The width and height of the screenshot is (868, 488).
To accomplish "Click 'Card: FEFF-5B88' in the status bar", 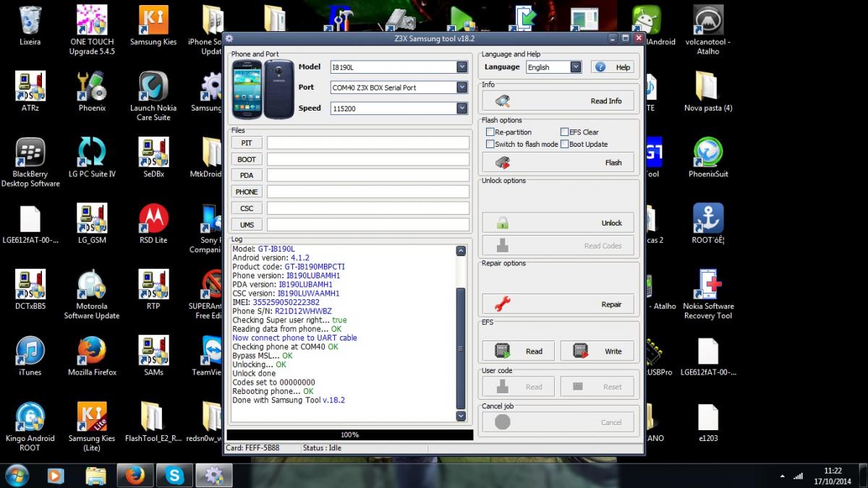I will (252, 448).
